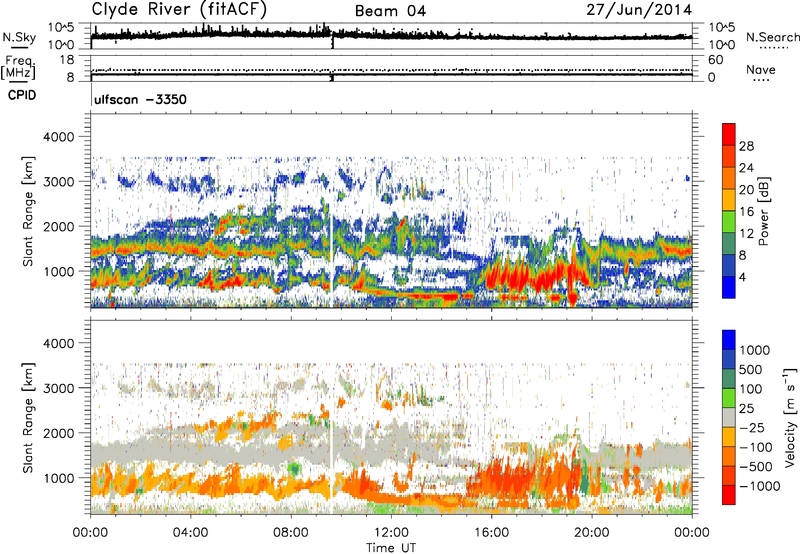Click the '20:00' time axis tick label

click(x=591, y=533)
